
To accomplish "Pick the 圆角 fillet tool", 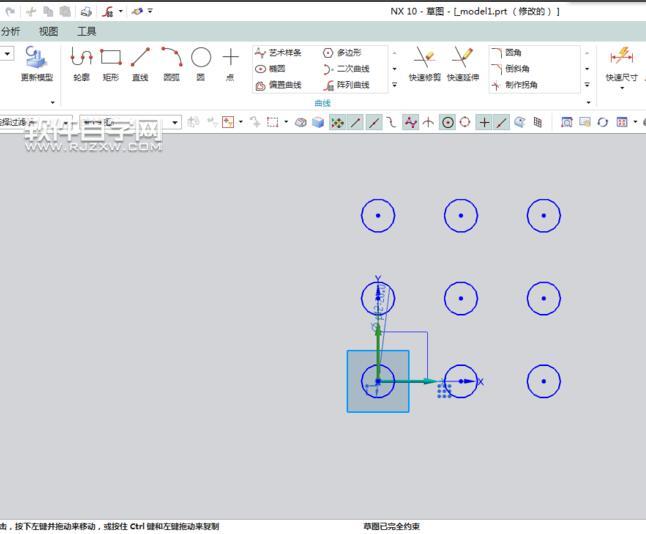I will tap(506, 53).
